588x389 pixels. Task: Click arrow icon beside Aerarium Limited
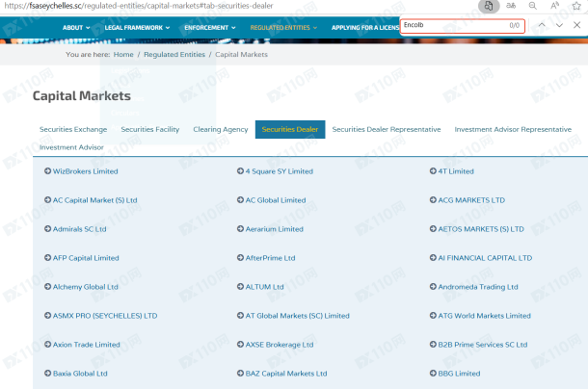pyautogui.click(x=240, y=228)
